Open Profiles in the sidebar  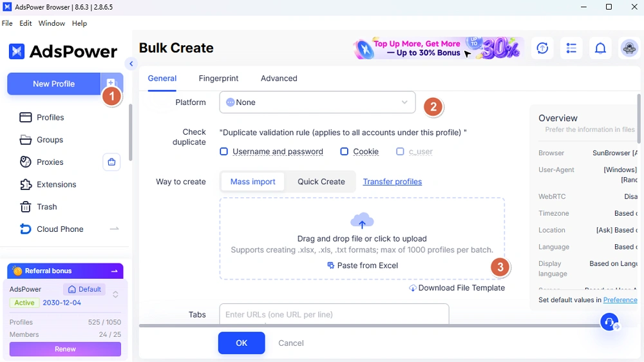coord(50,117)
